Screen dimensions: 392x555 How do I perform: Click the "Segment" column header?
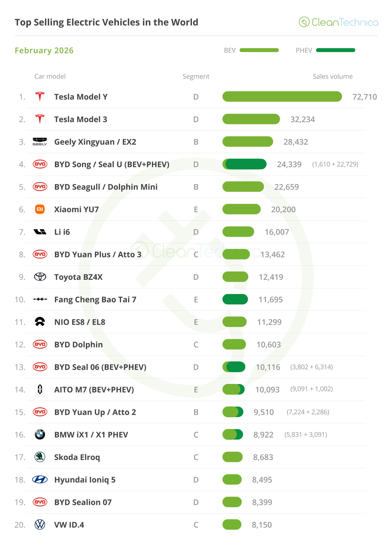point(196,76)
